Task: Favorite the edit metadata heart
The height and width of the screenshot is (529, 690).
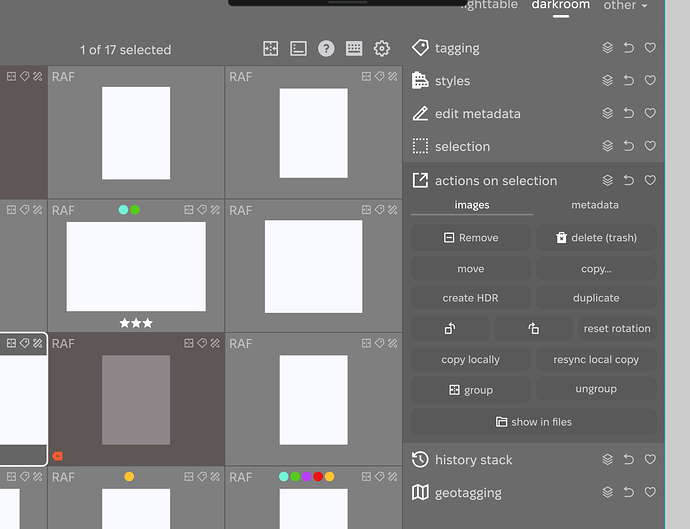Action: tap(650, 113)
